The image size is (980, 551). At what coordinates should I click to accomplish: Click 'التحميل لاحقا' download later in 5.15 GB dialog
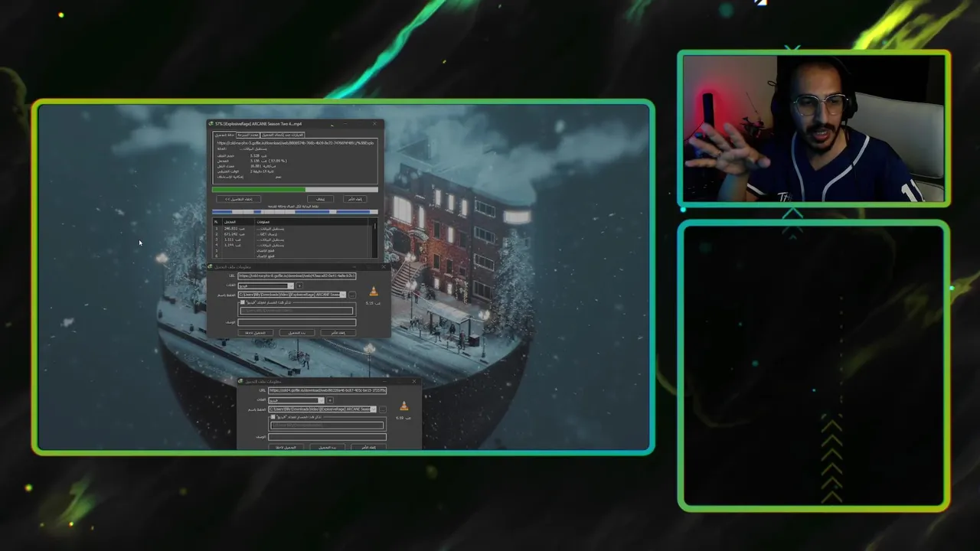(256, 333)
